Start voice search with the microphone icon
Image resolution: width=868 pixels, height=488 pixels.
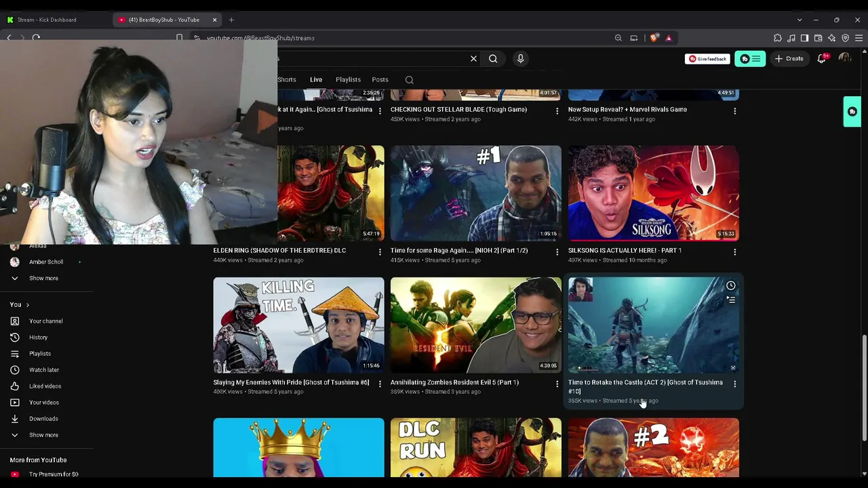[x=520, y=59]
